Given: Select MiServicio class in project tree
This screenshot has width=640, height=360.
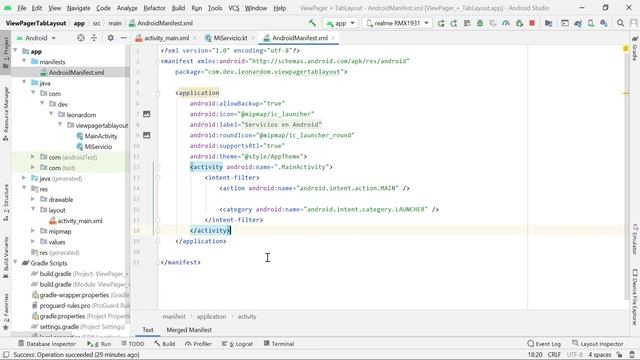Looking at the screenshot, I should click(94, 147).
